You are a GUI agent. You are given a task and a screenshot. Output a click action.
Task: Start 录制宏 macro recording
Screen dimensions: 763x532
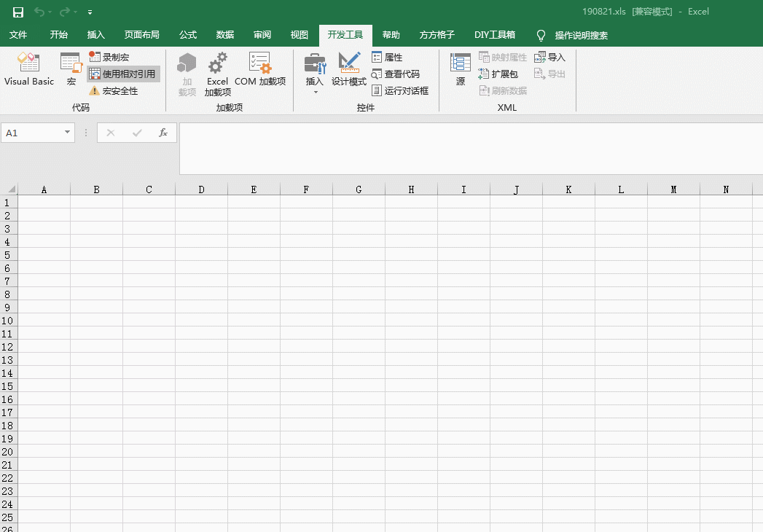(x=109, y=57)
